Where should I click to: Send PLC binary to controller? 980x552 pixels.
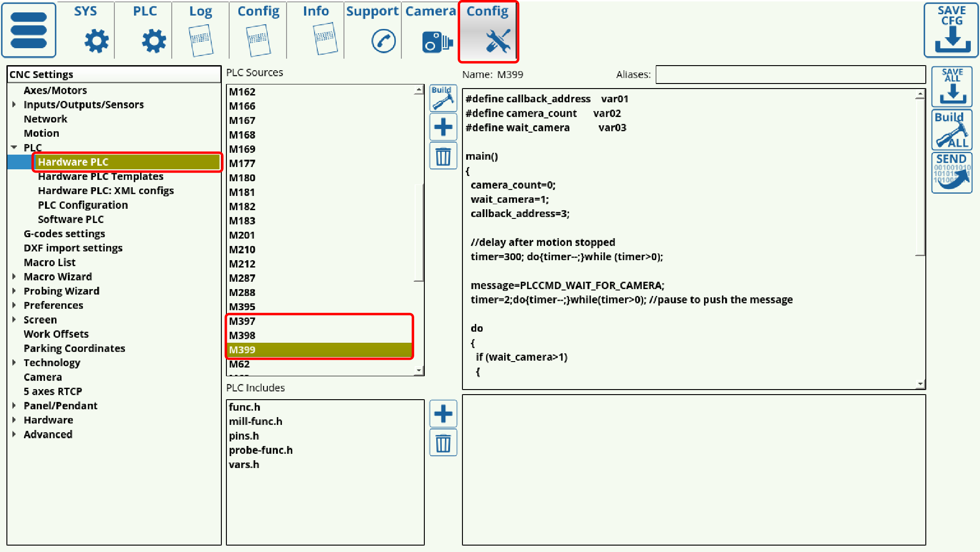tap(952, 173)
